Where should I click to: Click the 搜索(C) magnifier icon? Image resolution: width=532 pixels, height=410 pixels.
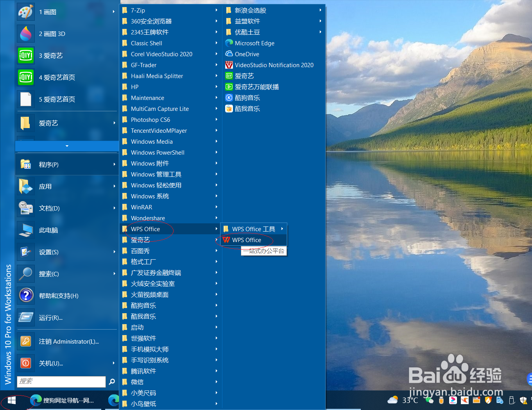(26, 274)
